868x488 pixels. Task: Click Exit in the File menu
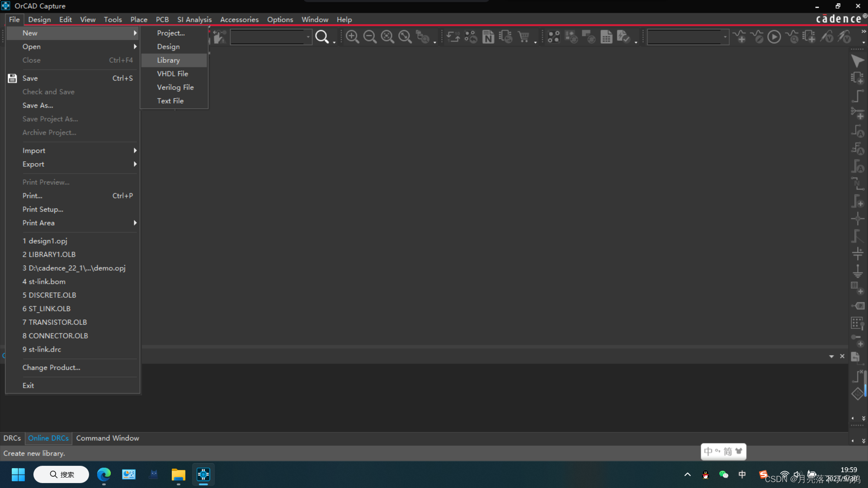click(72, 385)
